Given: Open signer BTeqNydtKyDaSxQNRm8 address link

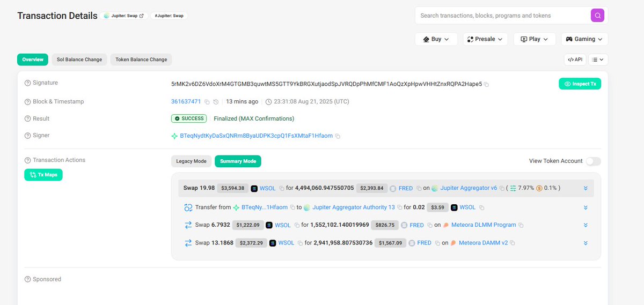Looking at the screenshot, I should tap(256, 136).
